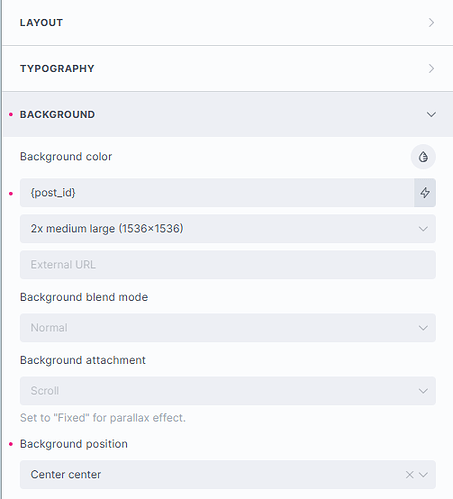453x499 pixels.
Task: Click the BACKGROUND panel heading
Action: coord(57,115)
